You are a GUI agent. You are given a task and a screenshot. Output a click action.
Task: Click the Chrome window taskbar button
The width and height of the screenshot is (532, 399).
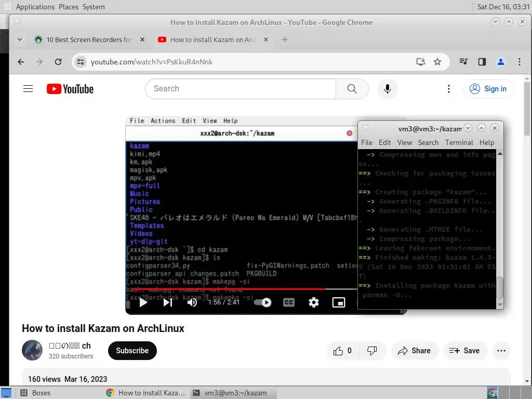(x=146, y=393)
